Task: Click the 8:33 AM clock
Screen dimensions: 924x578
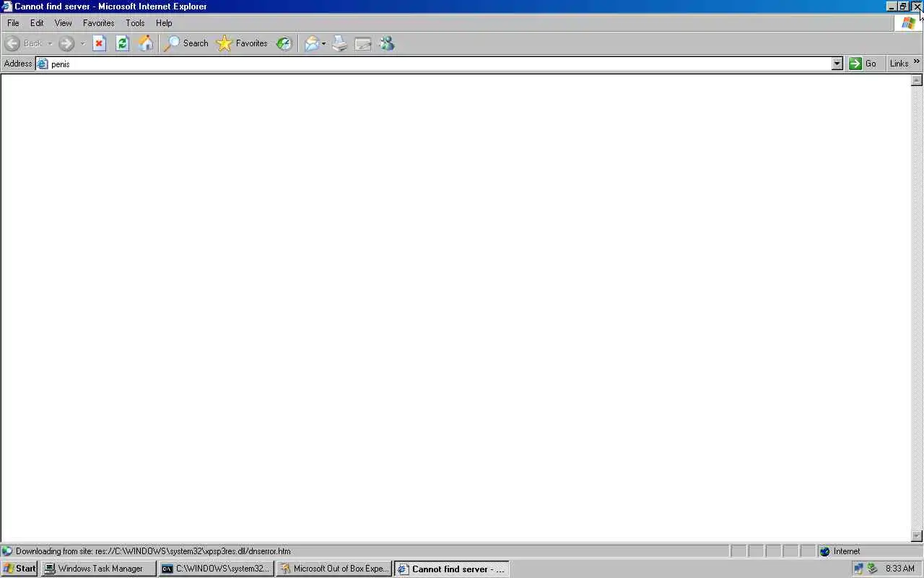Action: pos(900,569)
